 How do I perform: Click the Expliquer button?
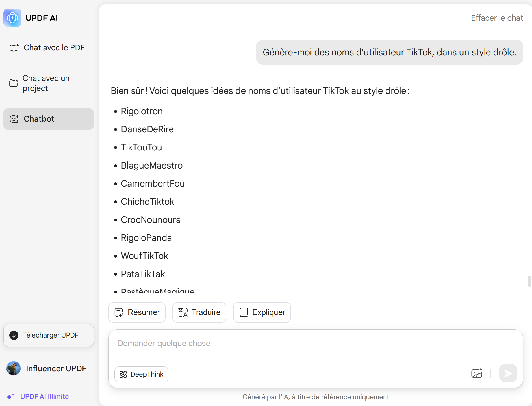[262, 312]
